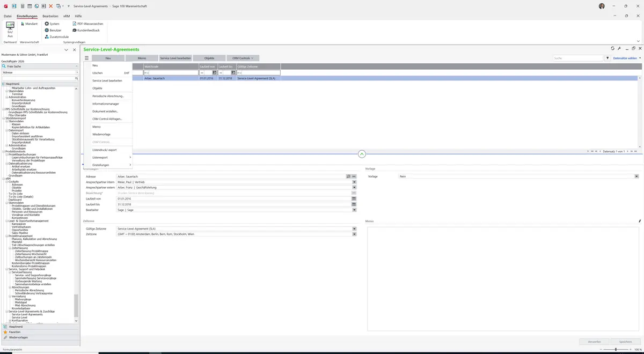The width and height of the screenshot is (644, 354).
Task: Expand the Listenexport submenu
Action: pyautogui.click(x=108, y=157)
